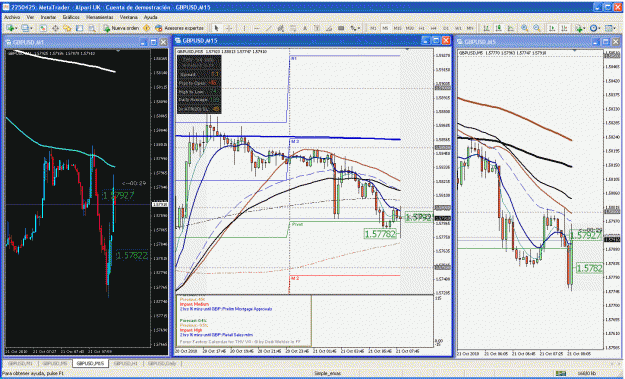Open the Strategy Tester magnifier icon
The width and height of the screenshot is (625, 379).
(x=92, y=28)
